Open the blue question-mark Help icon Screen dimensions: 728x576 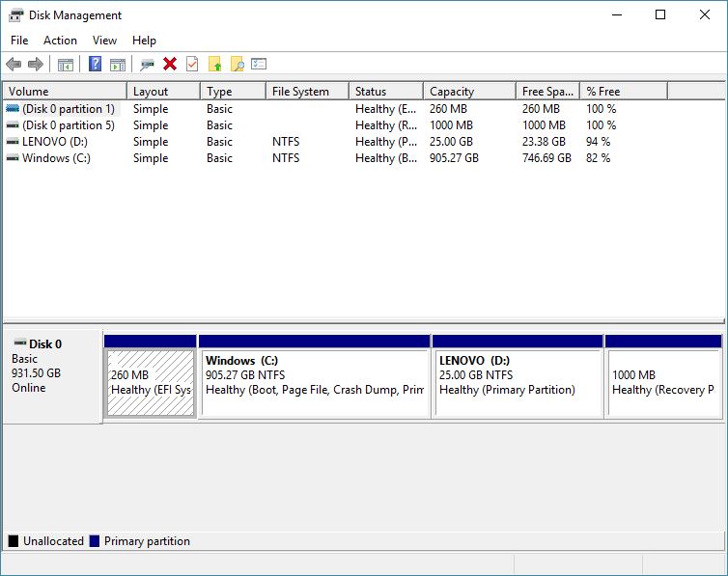[96, 64]
